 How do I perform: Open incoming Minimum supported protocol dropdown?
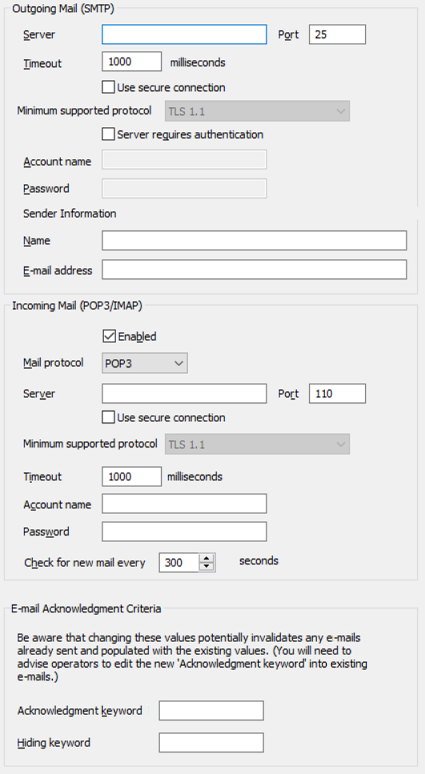(x=257, y=444)
